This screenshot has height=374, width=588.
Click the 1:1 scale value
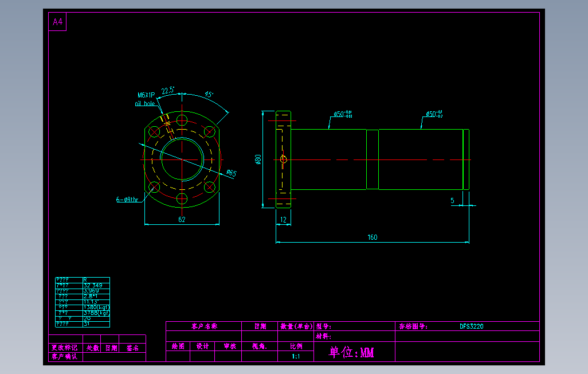point(296,356)
